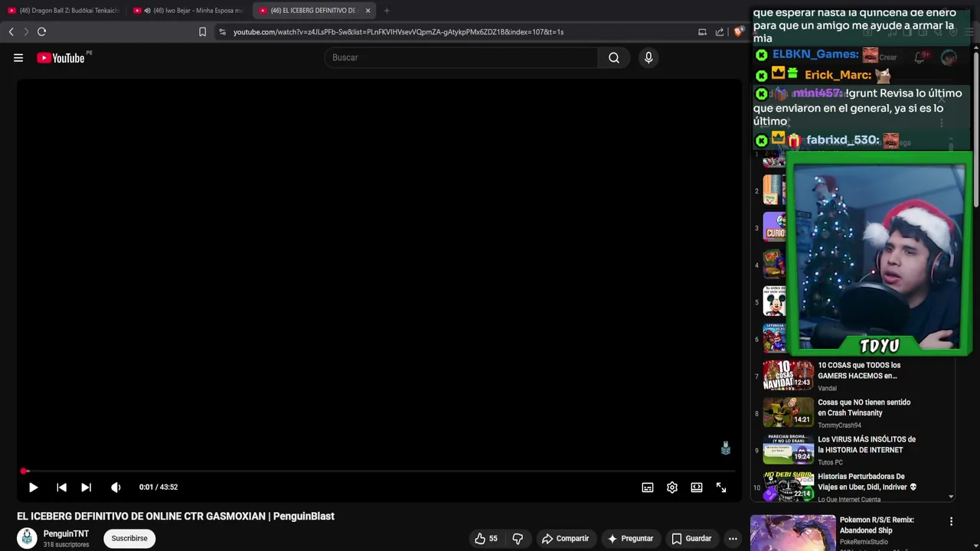The width and height of the screenshot is (980, 551).
Task: Toggle subtitles on the player
Action: tap(648, 487)
